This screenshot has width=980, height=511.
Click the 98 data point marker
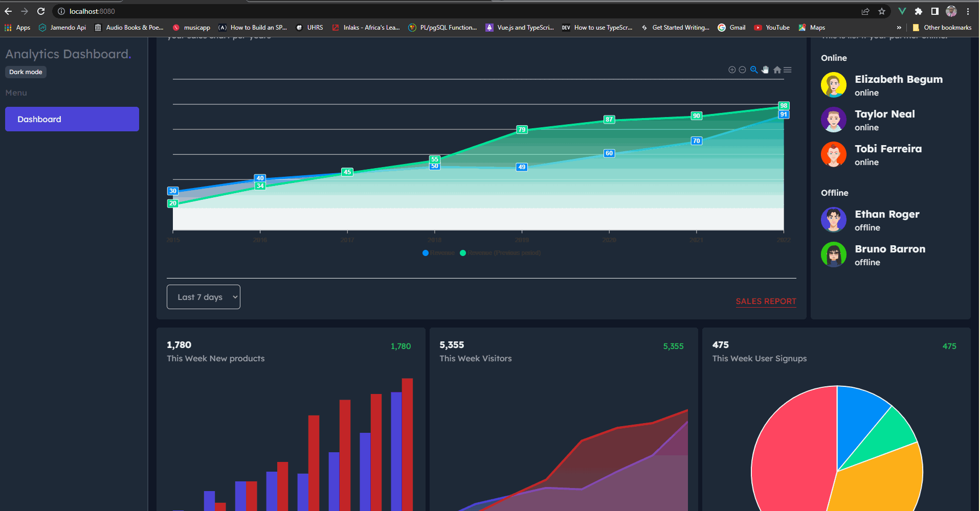pos(784,106)
